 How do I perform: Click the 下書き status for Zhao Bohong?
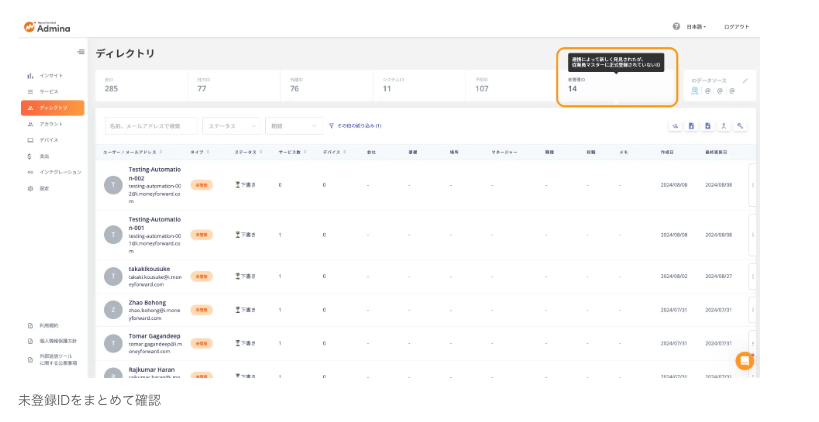[245, 310]
